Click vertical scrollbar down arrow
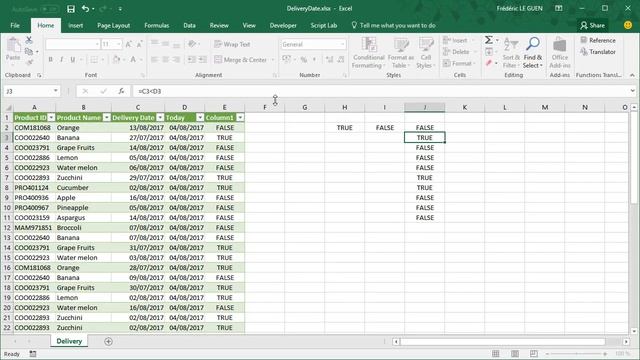Image resolution: width=640 pixels, height=360 pixels. [x=633, y=331]
